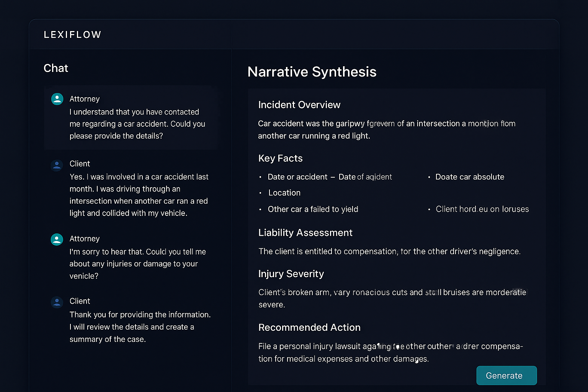Click the Injury Severity heading
588x392 pixels.
click(x=291, y=274)
